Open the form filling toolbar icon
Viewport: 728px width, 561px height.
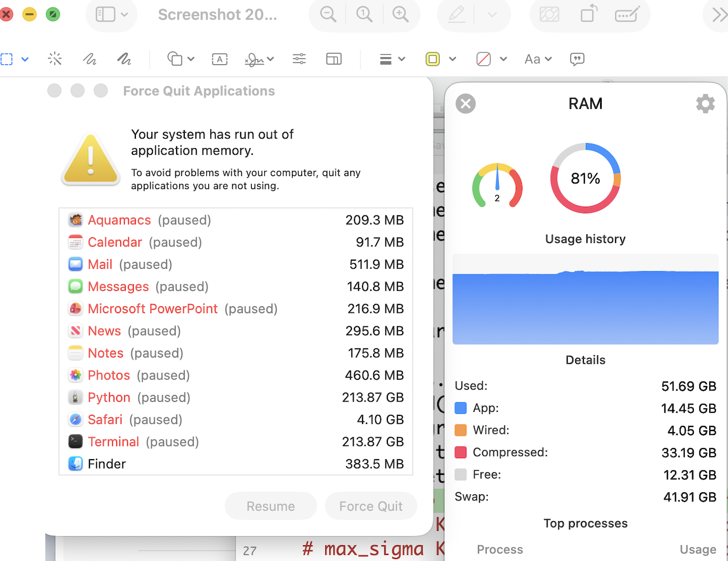coord(627,15)
